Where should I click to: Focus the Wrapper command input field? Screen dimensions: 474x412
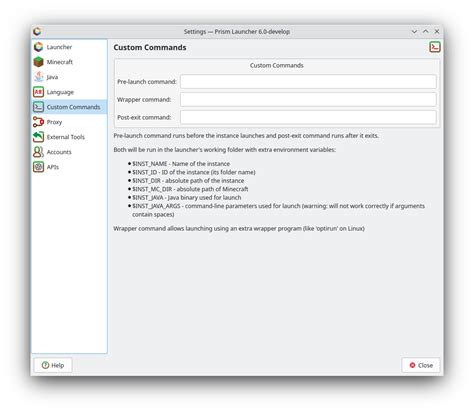coord(308,99)
